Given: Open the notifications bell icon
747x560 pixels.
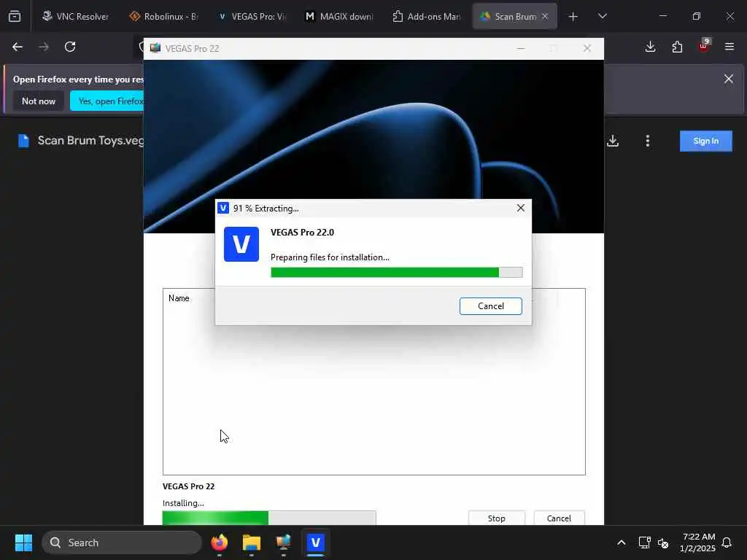Looking at the screenshot, I should 727,542.
